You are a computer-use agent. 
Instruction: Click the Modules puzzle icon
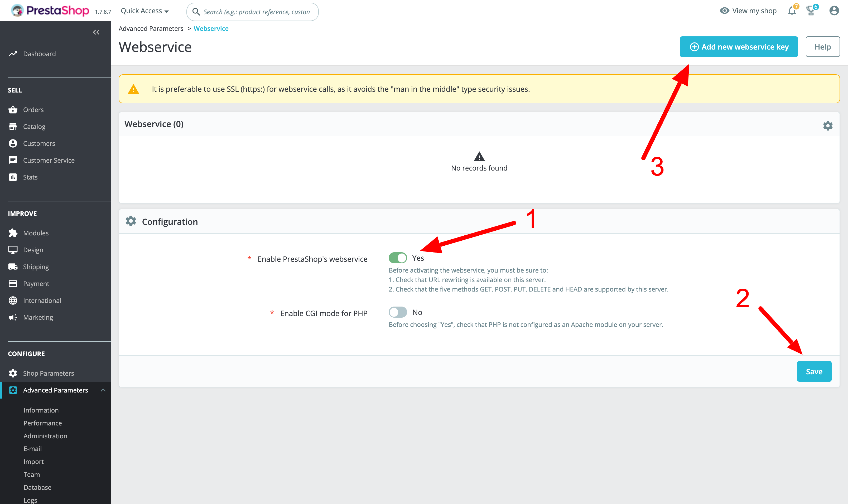13,233
